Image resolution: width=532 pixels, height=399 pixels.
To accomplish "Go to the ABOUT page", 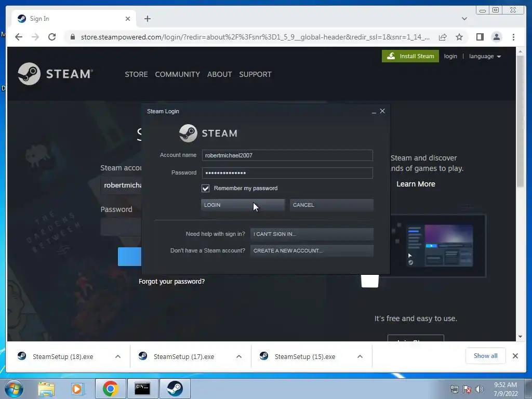I will click(x=220, y=74).
